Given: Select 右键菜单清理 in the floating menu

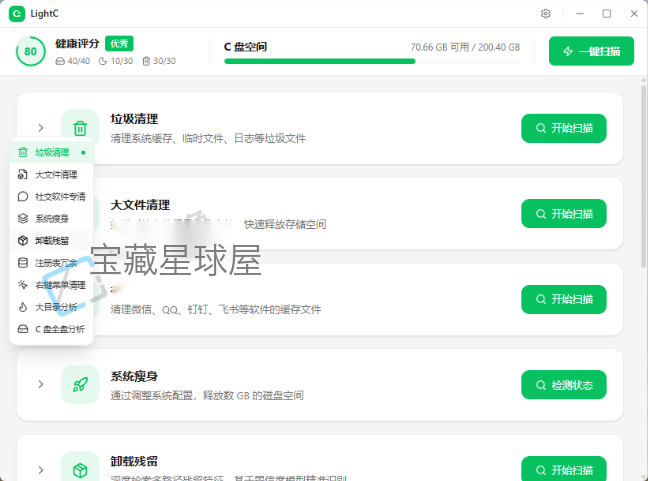Looking at the screenshot, I should point(51,285).
